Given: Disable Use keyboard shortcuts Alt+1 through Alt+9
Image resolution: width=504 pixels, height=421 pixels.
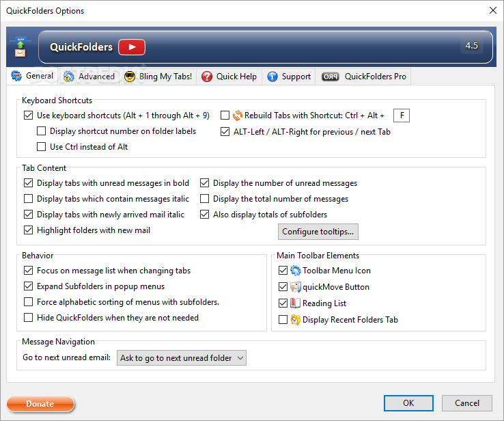Looking at the screenshot, I should pyautogui.click(x=28, y=115).
